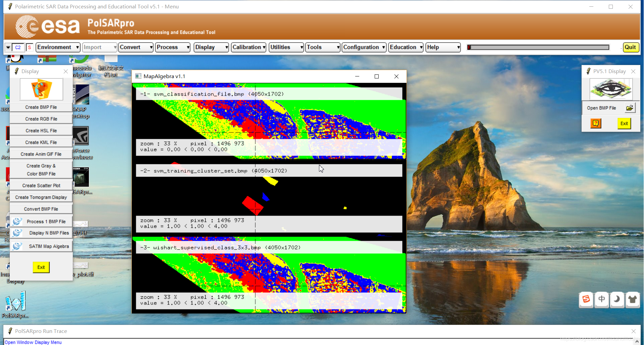Click yellow training cluster in image 2
The height and width of the screenshot is (345, 644).
point(271,181)
